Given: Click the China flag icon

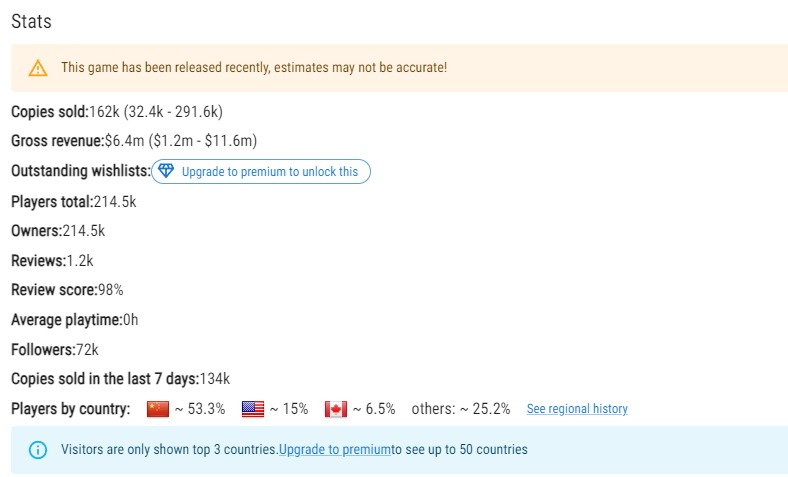Looking at the screenshot, I should point(158,409).
